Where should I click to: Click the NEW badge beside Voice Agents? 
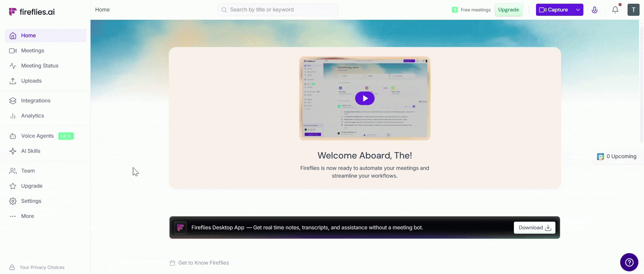66,136
